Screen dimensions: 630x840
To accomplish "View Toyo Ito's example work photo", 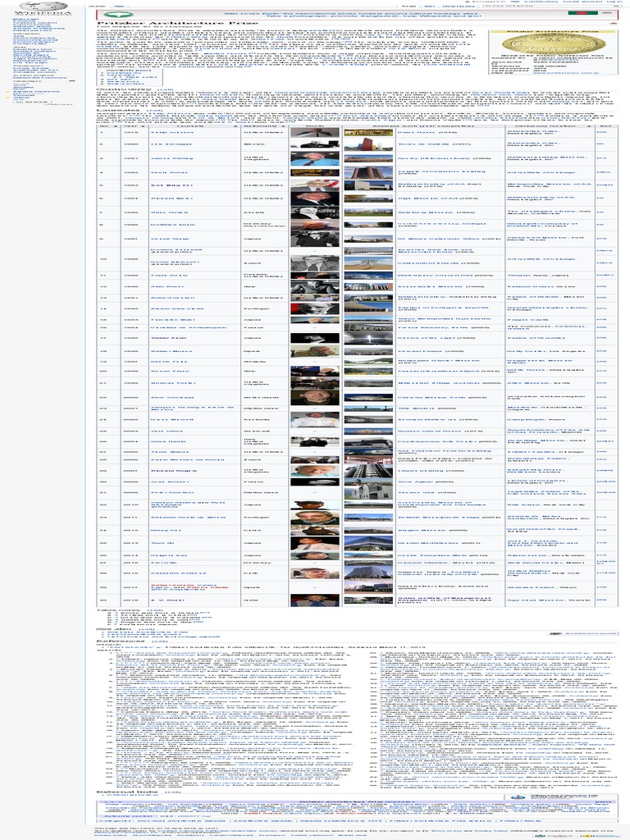I will pos(368,543).
